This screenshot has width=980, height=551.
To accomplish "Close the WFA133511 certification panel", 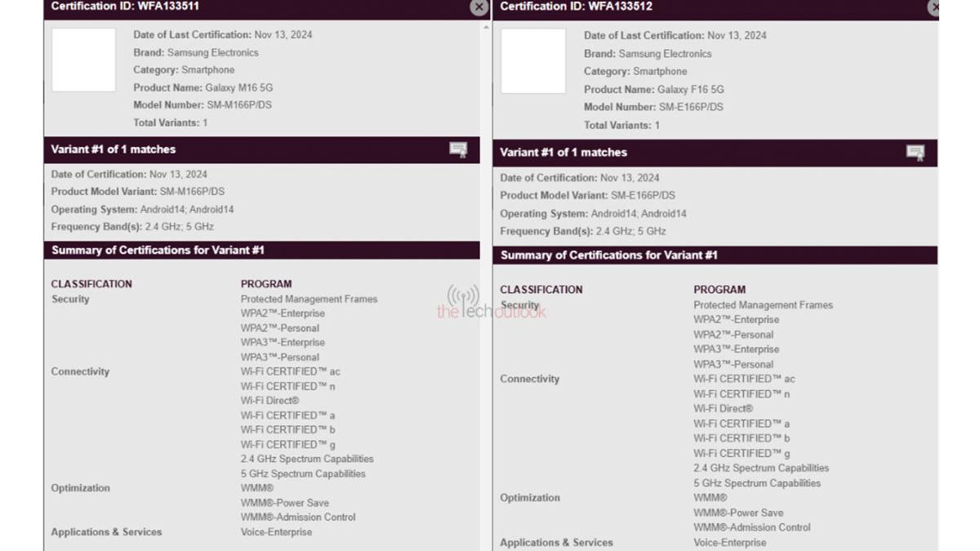I will click(479, 7).
